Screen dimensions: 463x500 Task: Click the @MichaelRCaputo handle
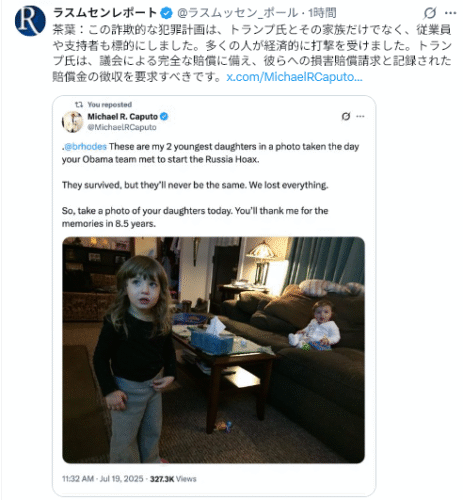click(x=122, y=127)
